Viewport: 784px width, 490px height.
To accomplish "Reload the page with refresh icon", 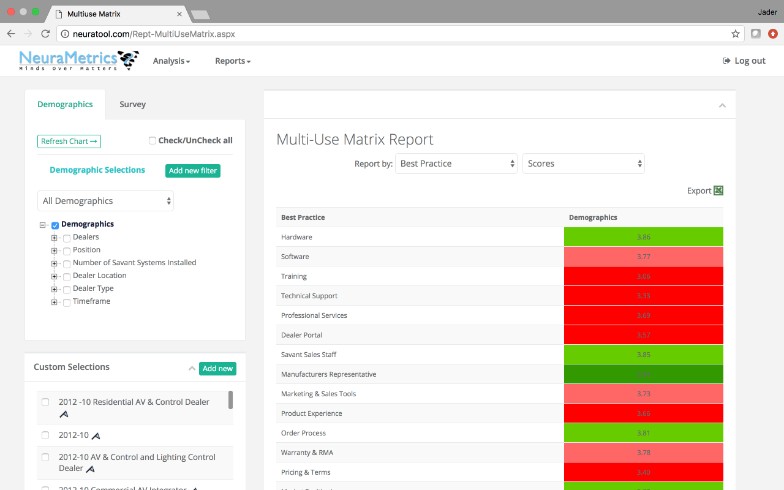I will click(46, 34).
